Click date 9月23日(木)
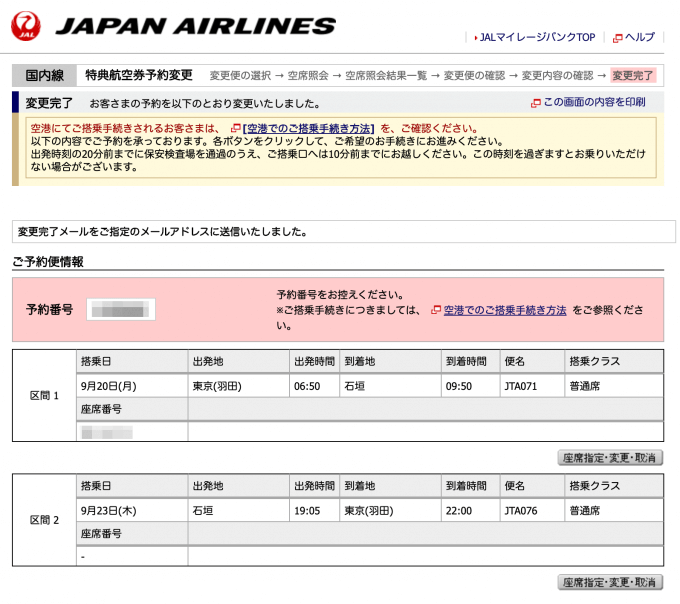This screenshot has height=604, width=680. (x=108, y=511)
